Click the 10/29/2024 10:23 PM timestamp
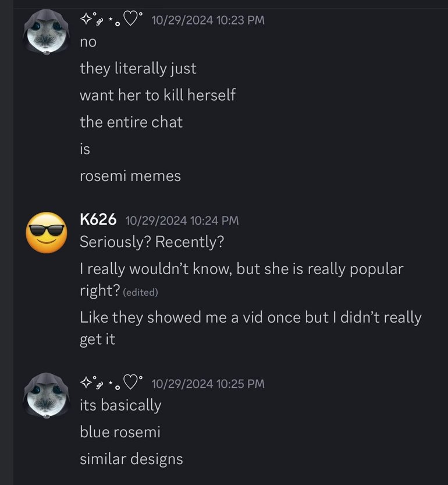The width and height of the screenshot is (448, 485). 208,20
